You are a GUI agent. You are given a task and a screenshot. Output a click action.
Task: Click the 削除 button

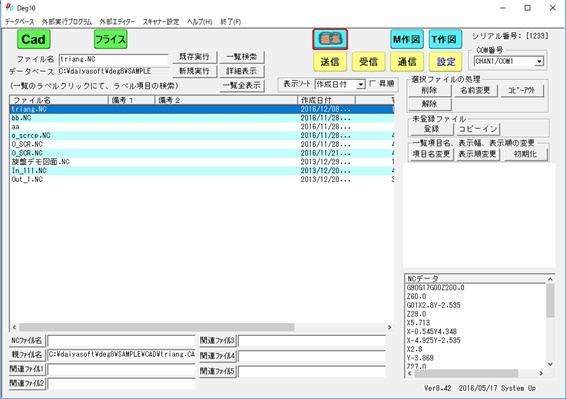[430, 90]
